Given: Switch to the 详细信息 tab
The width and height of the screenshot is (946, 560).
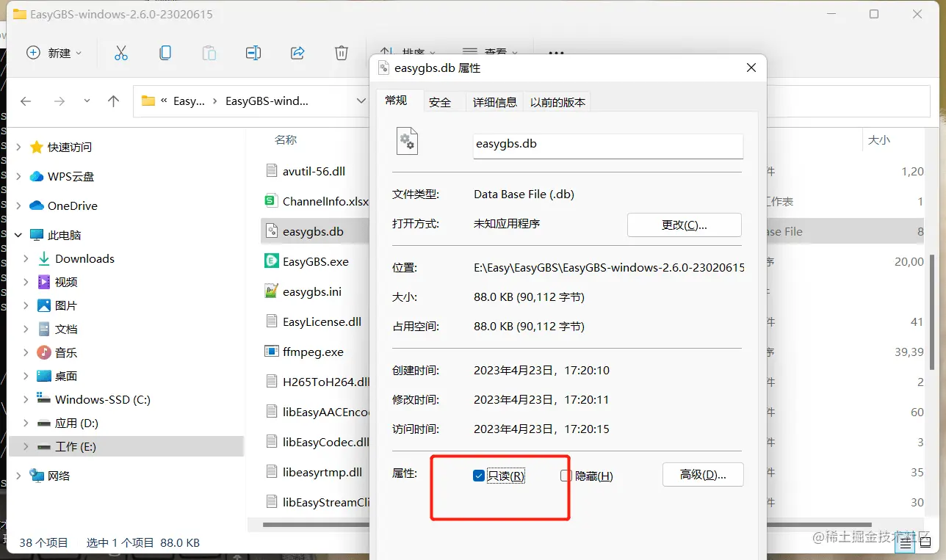Looking at the screenshot, I should point(495,102).
